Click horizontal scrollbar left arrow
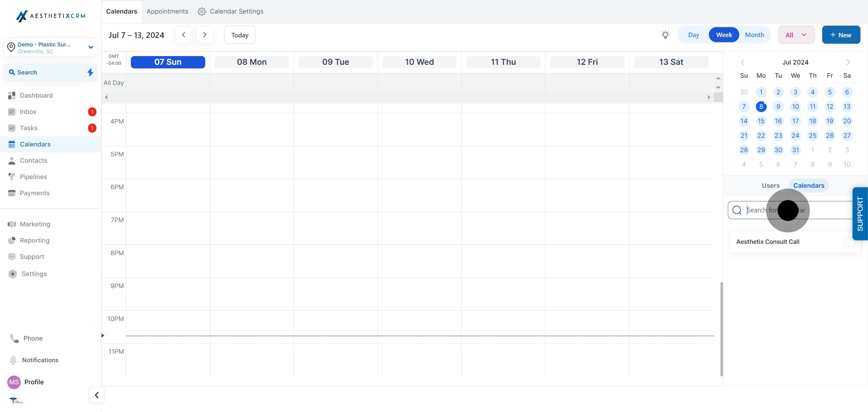 click(106, 97)
